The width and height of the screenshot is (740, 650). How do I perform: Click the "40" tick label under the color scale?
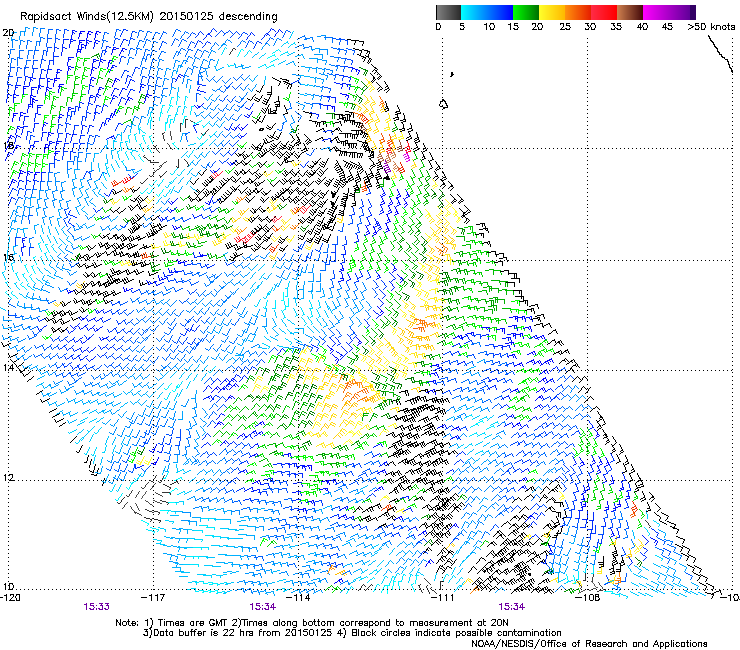click(x=642, y=27)
